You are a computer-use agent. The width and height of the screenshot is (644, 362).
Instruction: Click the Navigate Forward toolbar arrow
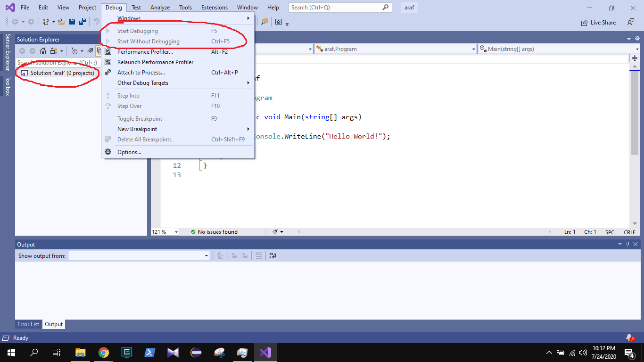click(31, 22)
